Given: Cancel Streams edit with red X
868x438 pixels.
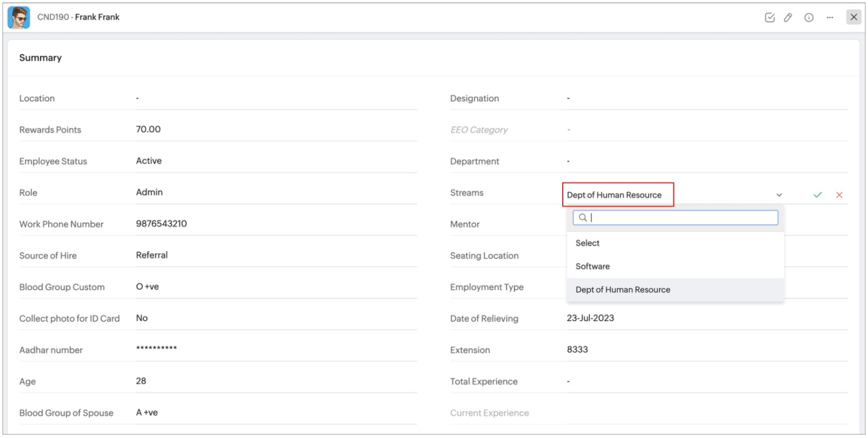Looking at the screenshot, I should point(839,195).
